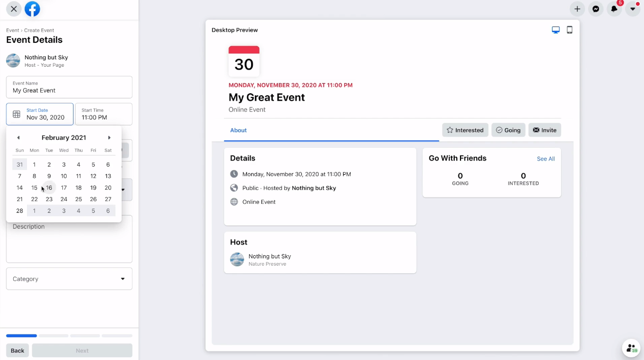644x360 pixels.
Task: Open the chat bubble icon at bottom right
Action: point(631,348)
